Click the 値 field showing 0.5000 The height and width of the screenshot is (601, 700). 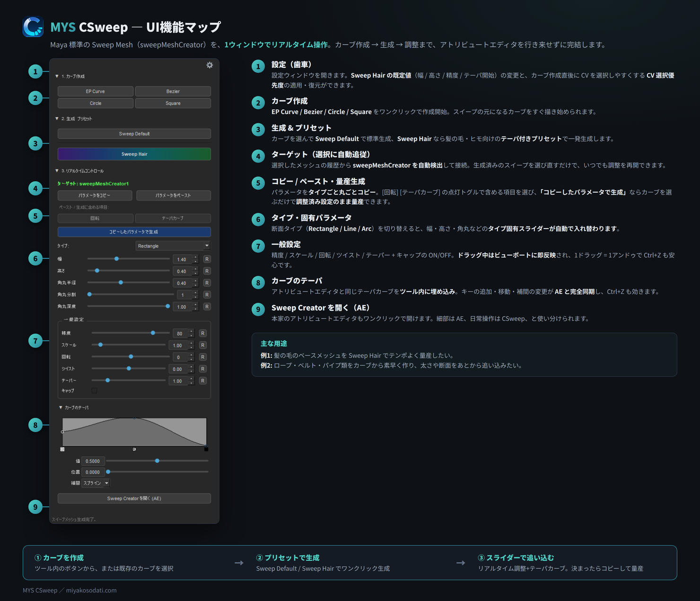(93, 461)
